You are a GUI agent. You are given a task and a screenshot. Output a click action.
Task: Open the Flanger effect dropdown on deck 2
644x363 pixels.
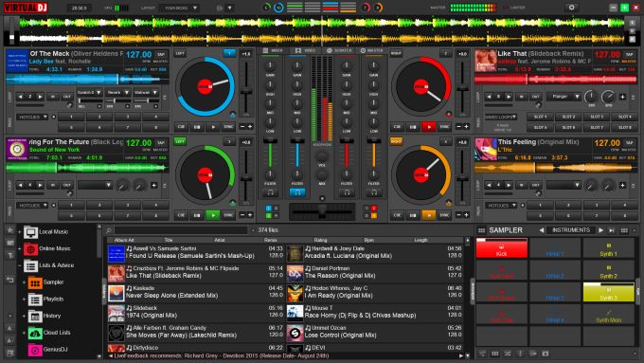(x=563, y=97)
